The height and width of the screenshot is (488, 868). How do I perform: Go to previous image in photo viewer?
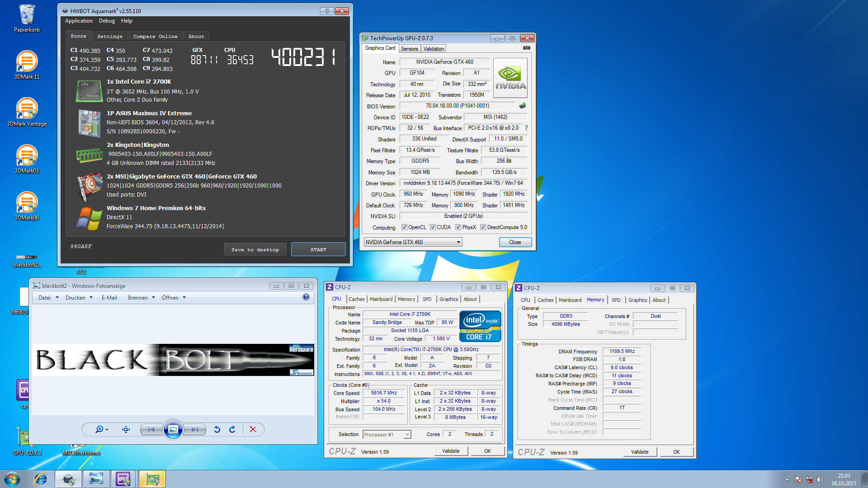151,429
